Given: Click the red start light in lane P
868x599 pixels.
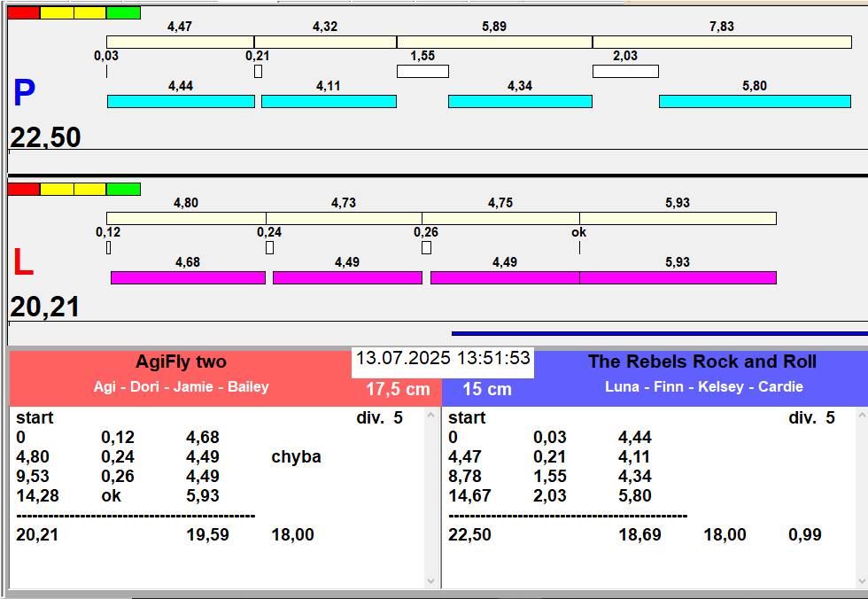Looking at the screenshot, I should point(24,12).
